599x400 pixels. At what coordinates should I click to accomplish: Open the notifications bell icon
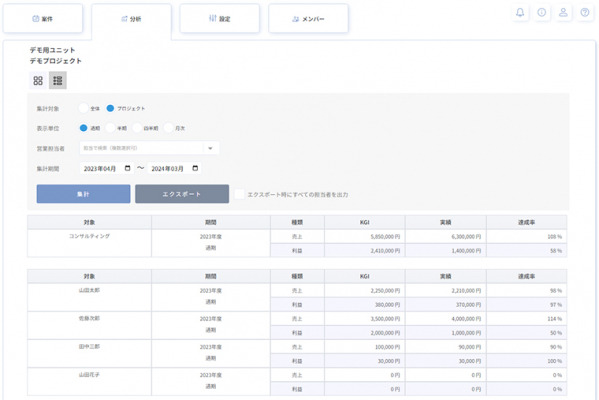(x=520, y=13)
